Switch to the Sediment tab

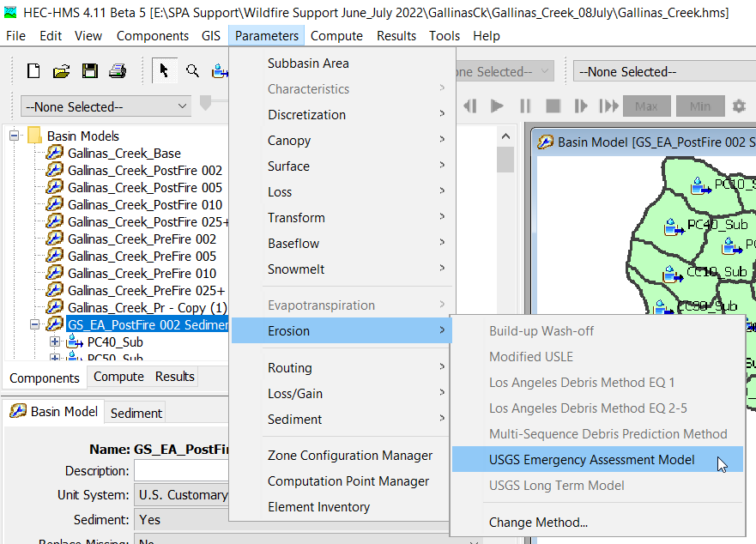pyautogui.click(x=136, y=413)
